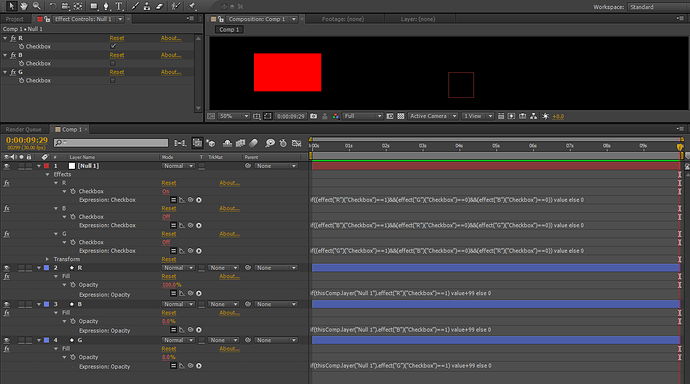Switch to the Render Queue tab
This screenshot has width=690, height=384.
point(24,129)
